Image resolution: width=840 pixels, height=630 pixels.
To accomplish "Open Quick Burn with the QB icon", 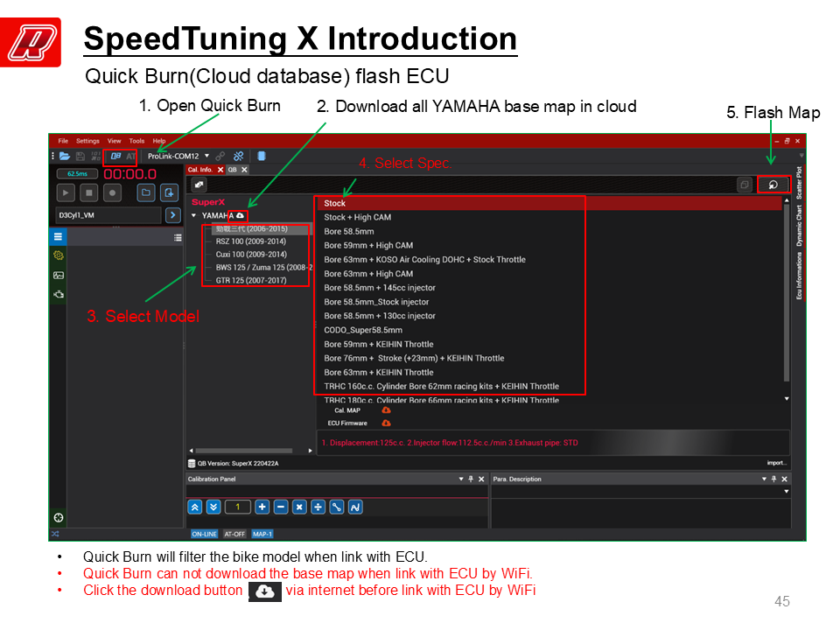I will (x=115, y=157).
